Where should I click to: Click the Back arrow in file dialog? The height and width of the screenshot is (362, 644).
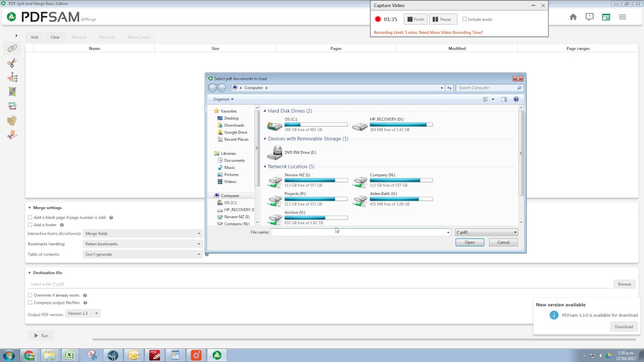click(212, 87)
